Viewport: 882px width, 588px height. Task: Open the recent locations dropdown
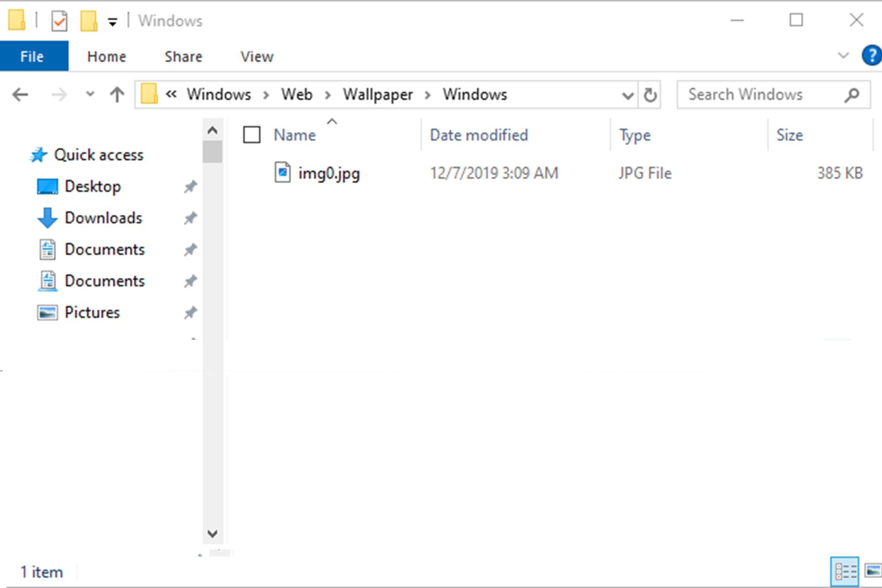90,95
